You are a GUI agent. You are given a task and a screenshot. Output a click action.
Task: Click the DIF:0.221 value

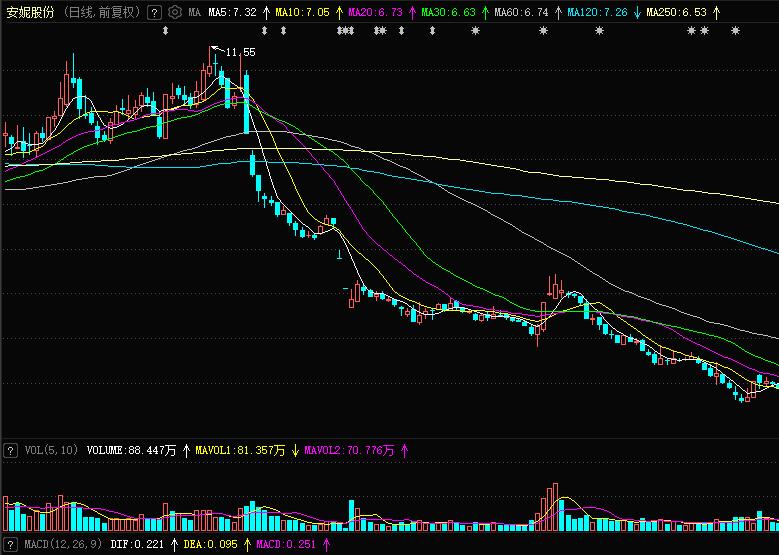coord(137,545)
